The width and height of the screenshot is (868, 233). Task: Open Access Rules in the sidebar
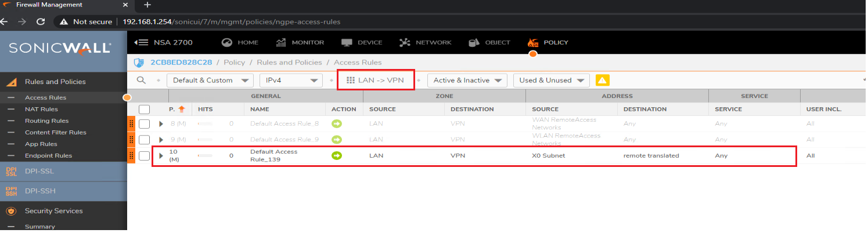coord(45,97)
